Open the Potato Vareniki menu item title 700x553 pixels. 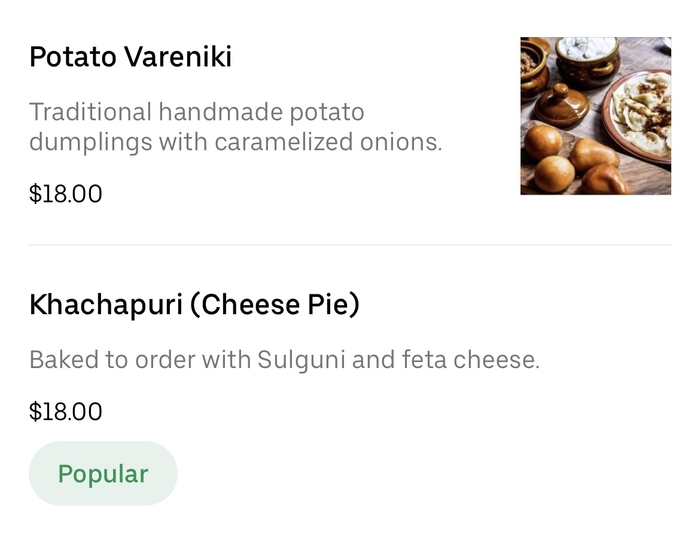click(x=130, y=57)
